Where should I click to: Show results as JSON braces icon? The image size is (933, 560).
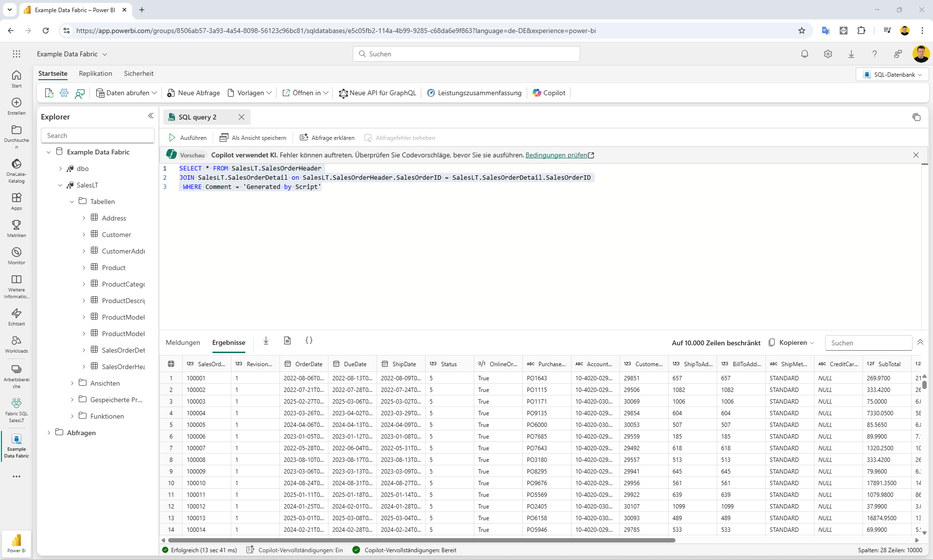pos(309,341)
